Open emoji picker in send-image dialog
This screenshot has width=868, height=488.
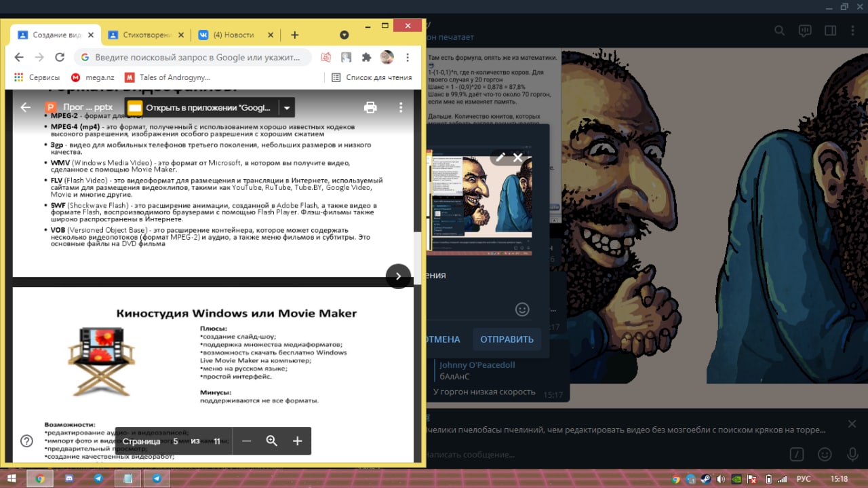coord(522,309)
